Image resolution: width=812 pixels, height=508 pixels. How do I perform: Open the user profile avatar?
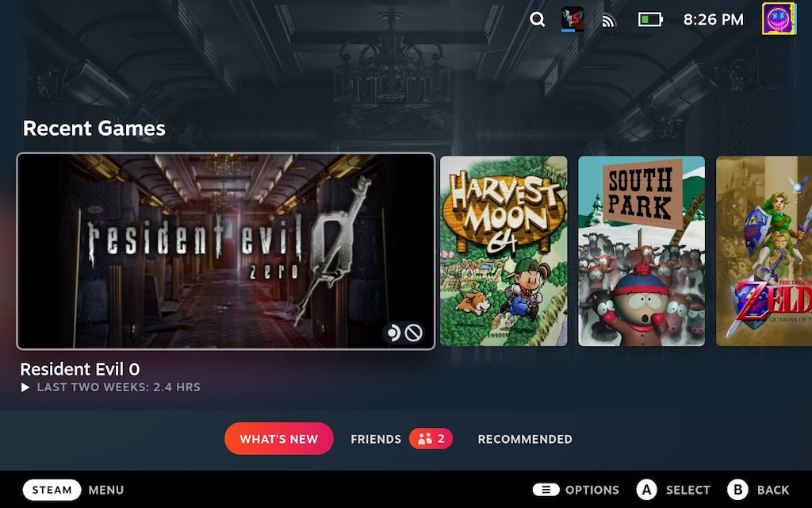(x=779, y=19)
